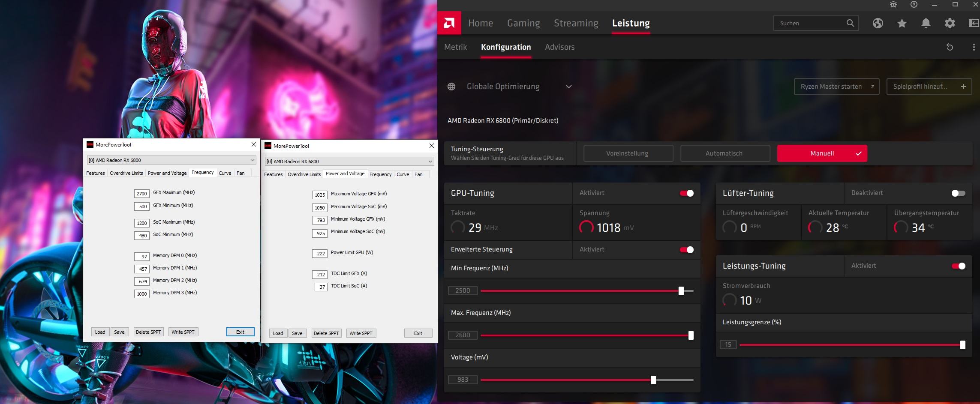This screenshot has height=404, width=980.
Task: Click the Globale Optimierung globe icon
Action: point(451,87)
